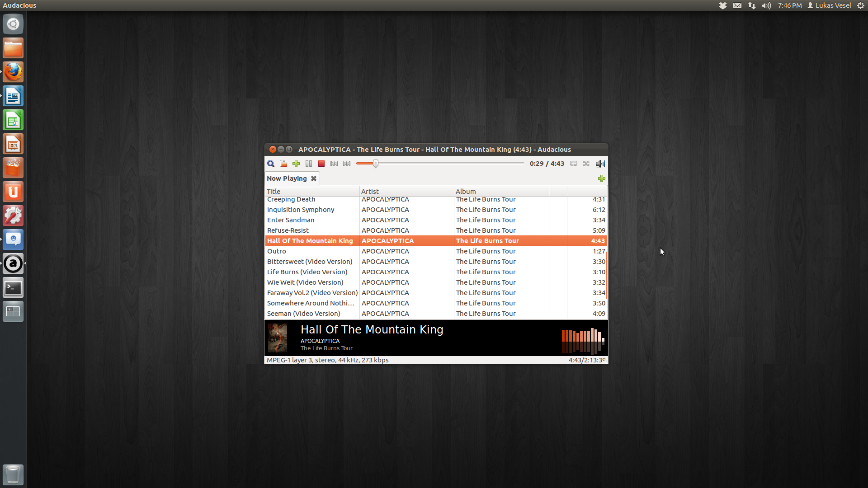Click the playback seek slider handle
This screenshot has width=868, height=488.
coord(375,164)
